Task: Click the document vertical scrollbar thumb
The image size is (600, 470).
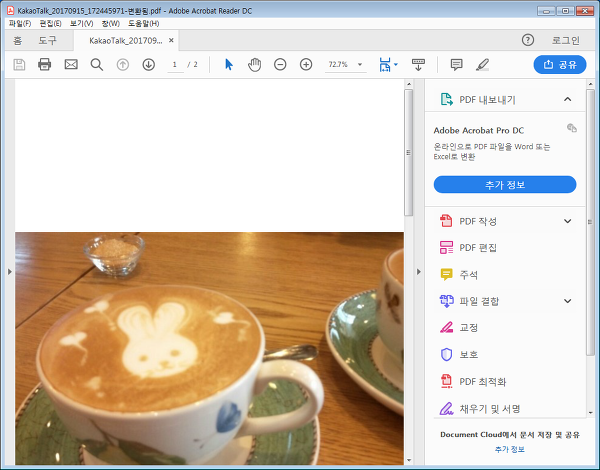Action: click(408, 153)
